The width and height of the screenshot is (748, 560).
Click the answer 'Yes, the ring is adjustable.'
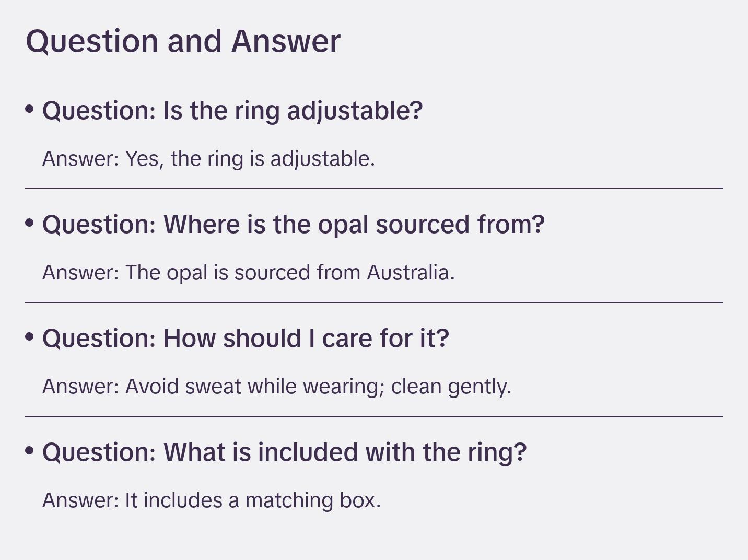[250, 159]
